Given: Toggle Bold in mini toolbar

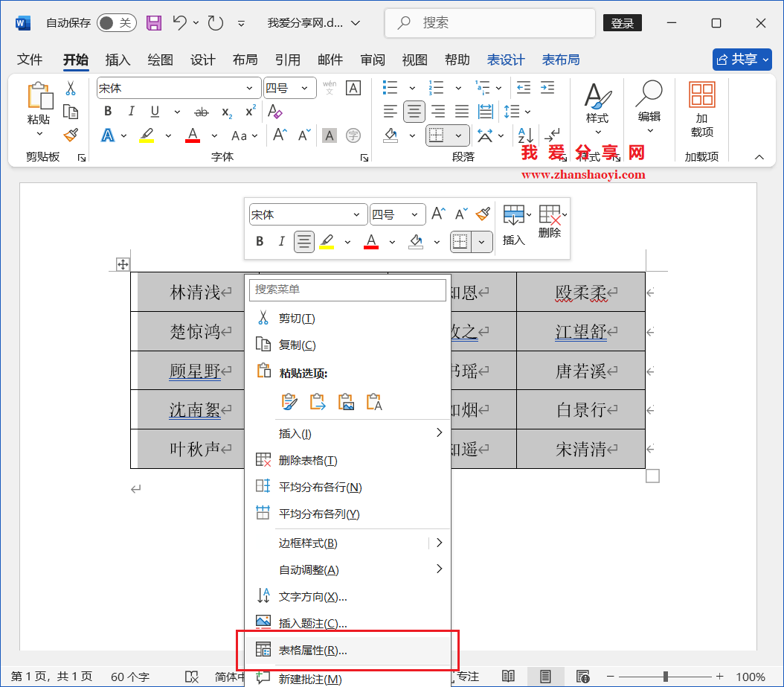Looking at the screenshot, I should point(260,242).
